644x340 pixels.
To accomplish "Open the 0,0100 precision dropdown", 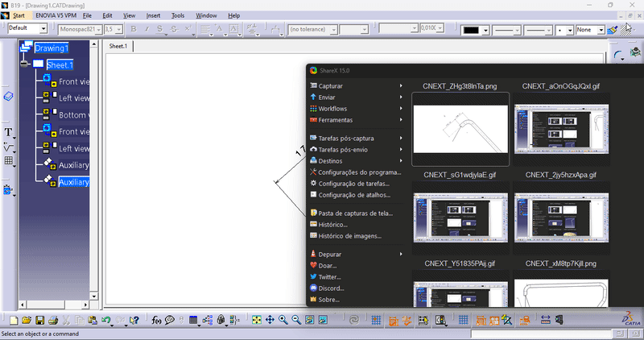I will [440, 28].
